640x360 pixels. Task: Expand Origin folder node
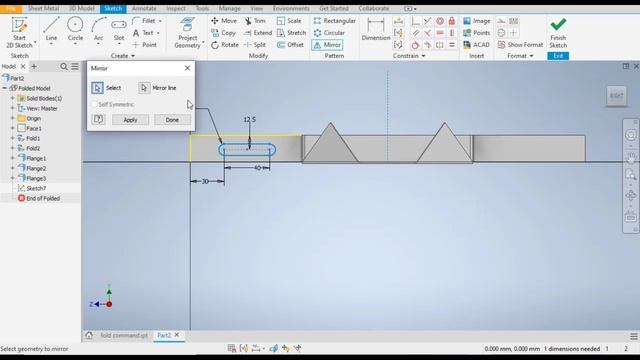12,118
